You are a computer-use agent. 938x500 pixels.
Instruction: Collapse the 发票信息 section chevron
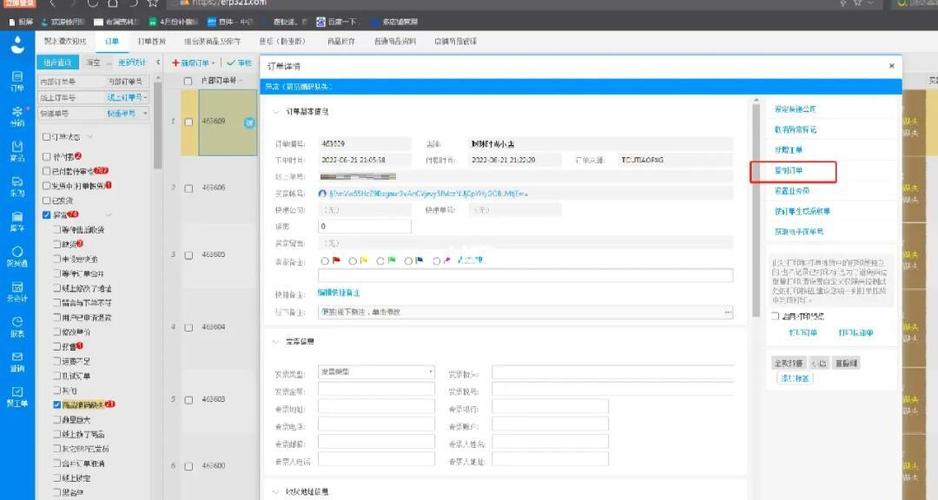click(x=276, y=342)
